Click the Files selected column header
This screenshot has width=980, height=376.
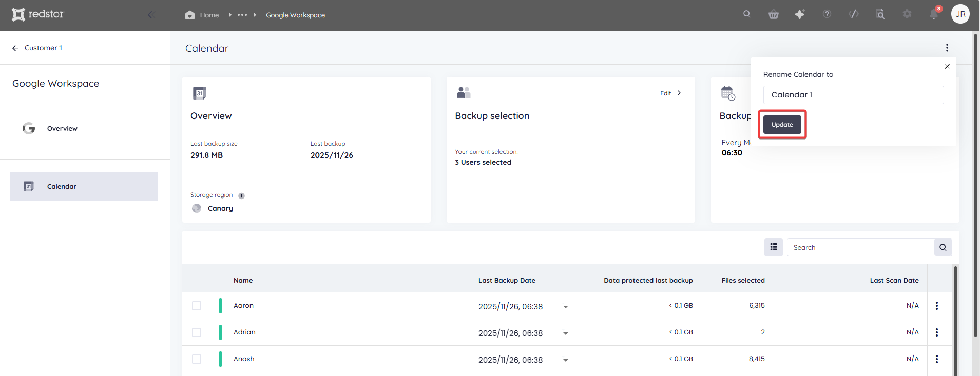click(x=743, y=280)
